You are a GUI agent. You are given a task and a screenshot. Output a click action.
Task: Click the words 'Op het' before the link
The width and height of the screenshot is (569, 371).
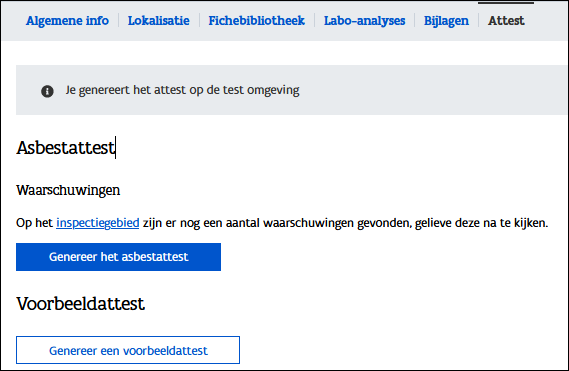coord(34,223)
